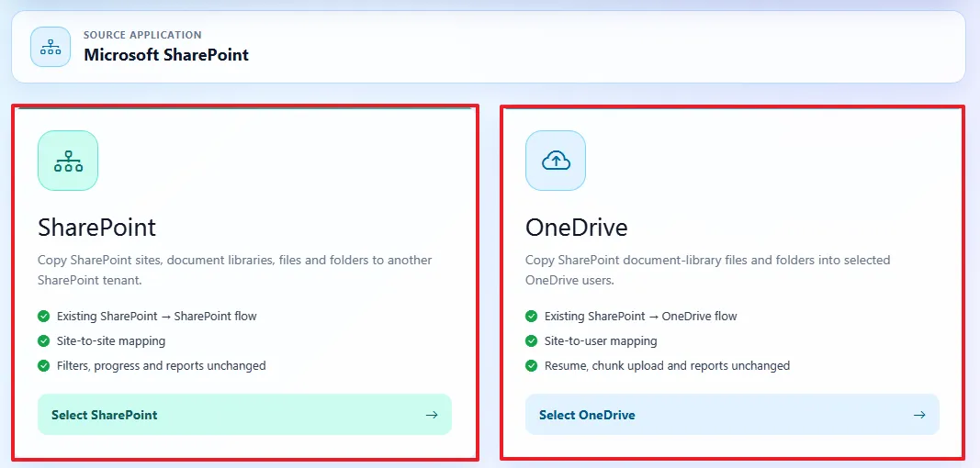Click 'Site-to-site mapping' text
The height and width of the screenshot is (468, 980).
[x=111, y=341]
